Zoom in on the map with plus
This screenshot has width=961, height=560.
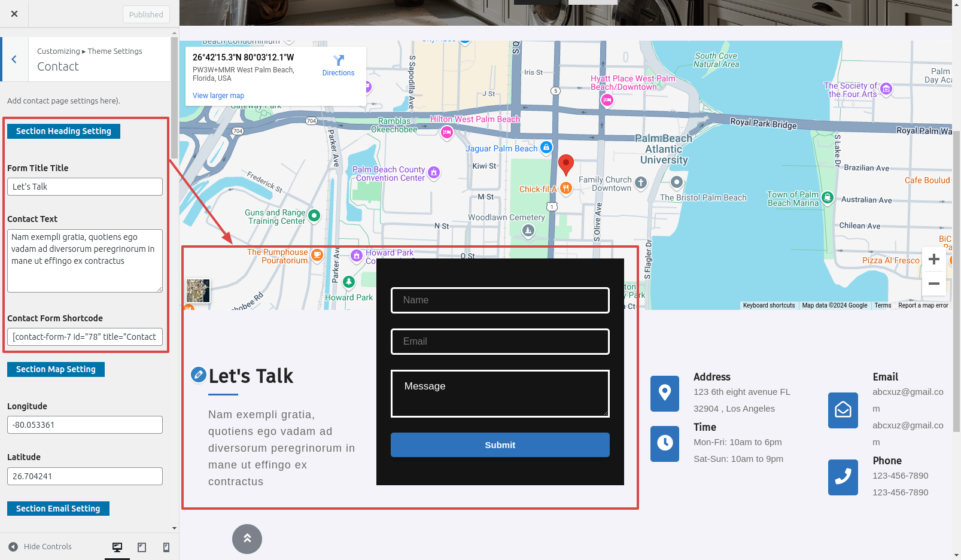tap(933, 260)
